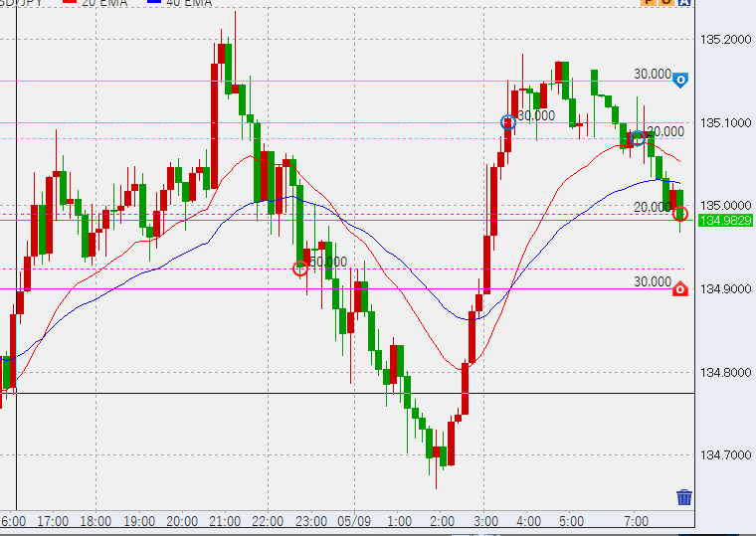This screenshot has width=756, height=536.
Task: Click the trash can icon on chart
Action: coord(684,497)
